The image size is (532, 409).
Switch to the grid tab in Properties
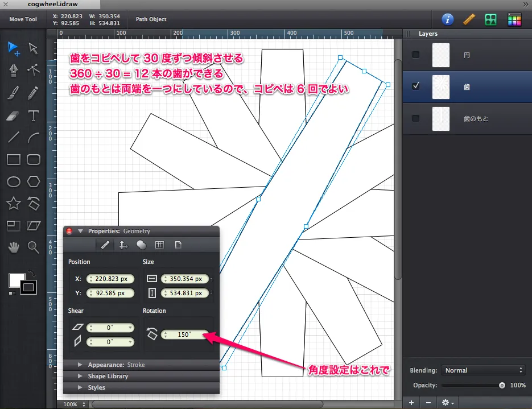159,245
